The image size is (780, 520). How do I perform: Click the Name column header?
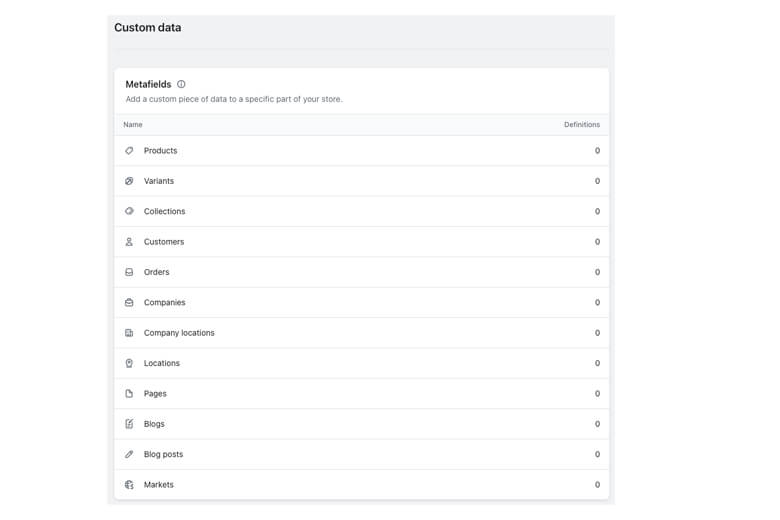[133, 125]
